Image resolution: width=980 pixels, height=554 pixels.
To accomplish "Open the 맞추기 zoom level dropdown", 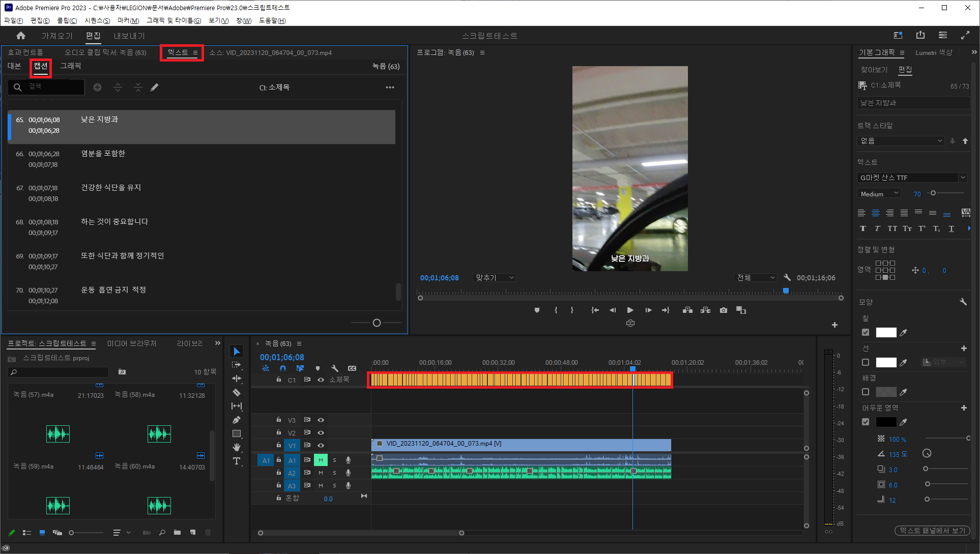I will (495, 278).
